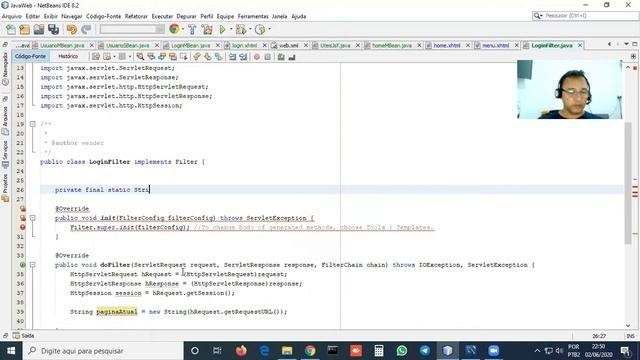Open the dropdown arrow beside Debug Project

click(250, 29)
